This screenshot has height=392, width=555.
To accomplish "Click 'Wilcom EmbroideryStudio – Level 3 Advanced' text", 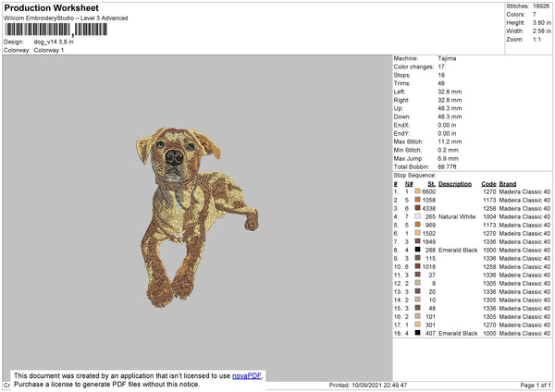I will pyautogui.click(x=66, y=18).
